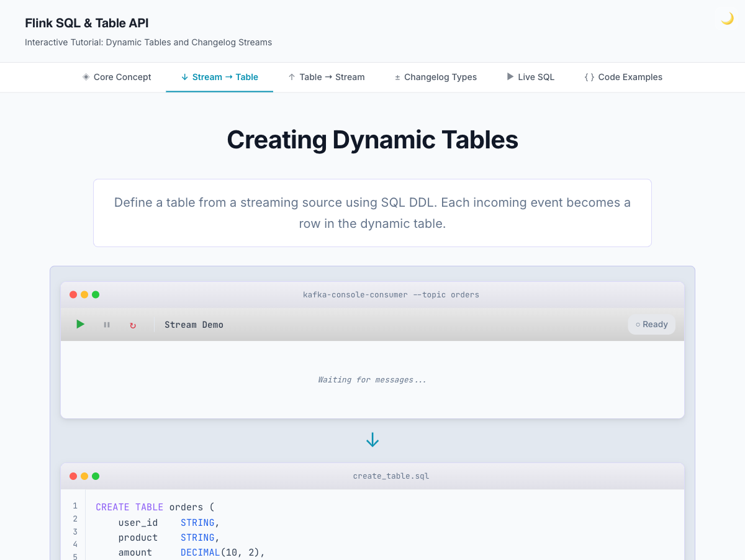Go to the Live SQL tab
745x560 pixels.
click(x=530, y=77)
